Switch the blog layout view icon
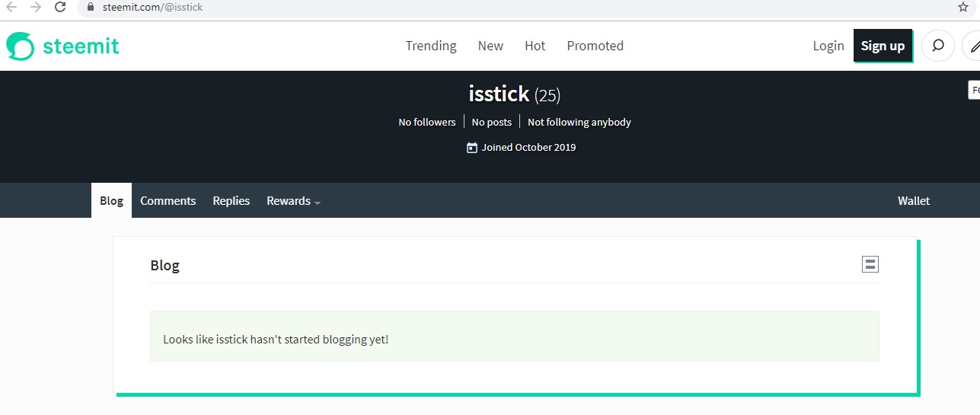 870,264
